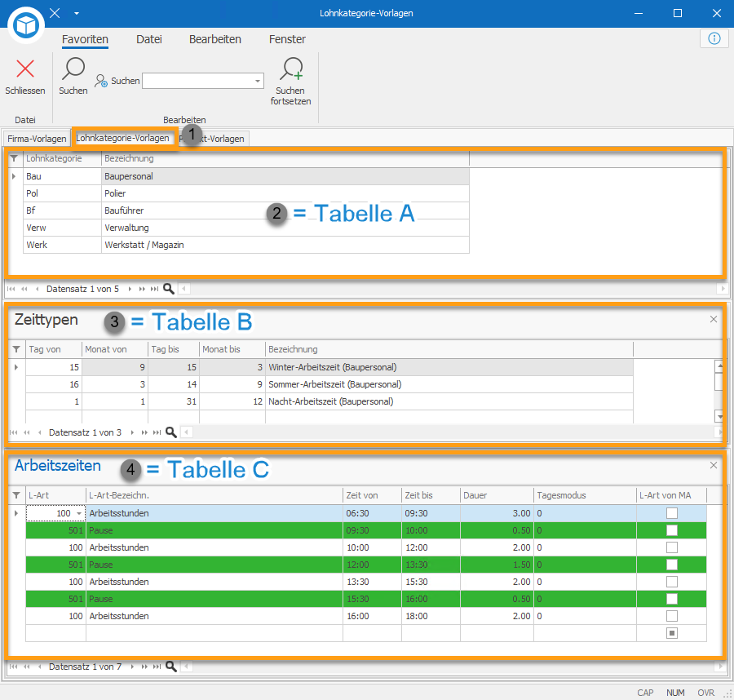The image size is (734, 700).
Task: Open quick access toolbar dropdown arrow
Action: [x=77, y=13]
